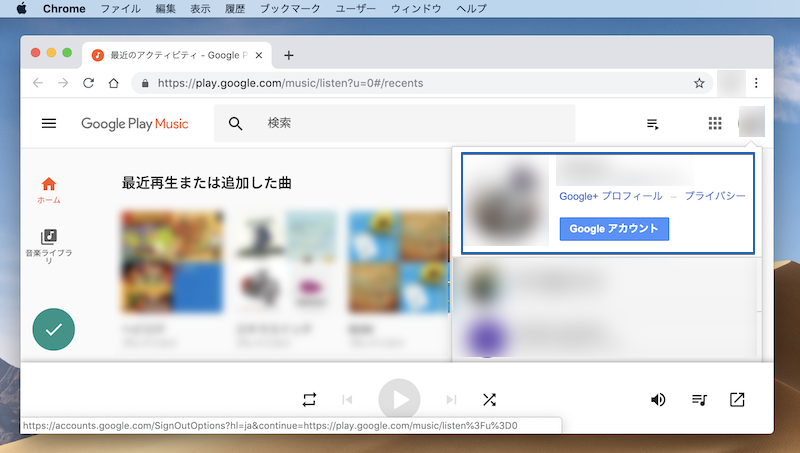The image size is (800, 453).
Task: Open the Google apps grid
Action: [x=714, y=124]
